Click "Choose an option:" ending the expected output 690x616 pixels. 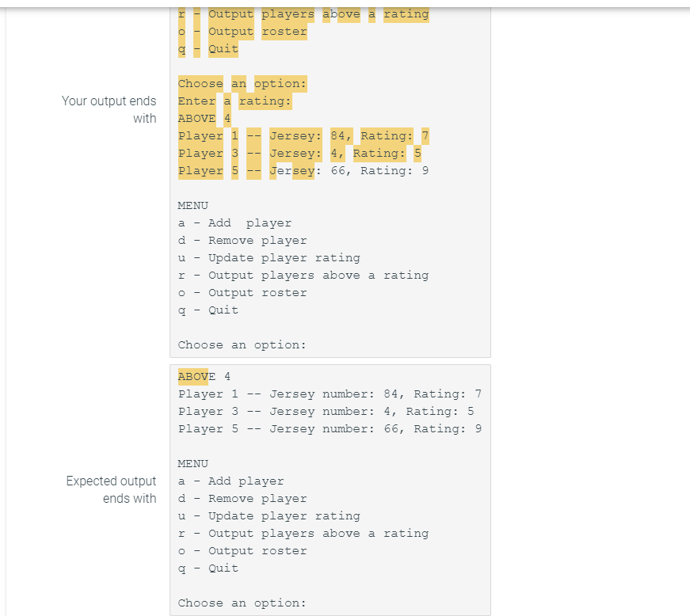(x=242, y=603)
